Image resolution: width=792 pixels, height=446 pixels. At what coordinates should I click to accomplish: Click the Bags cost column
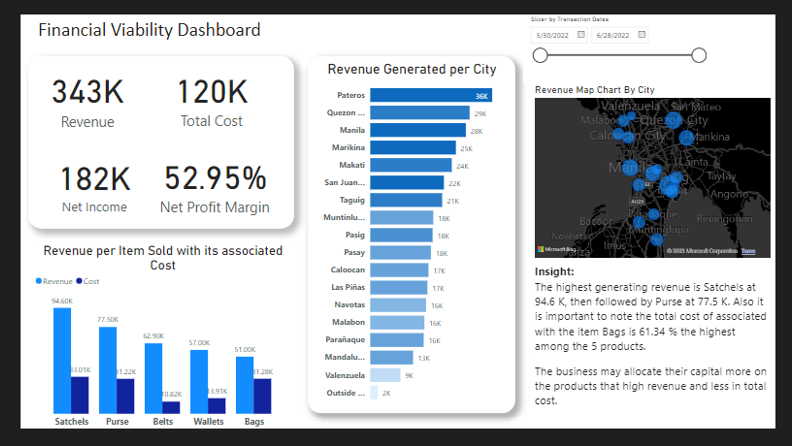pos(263,396)
